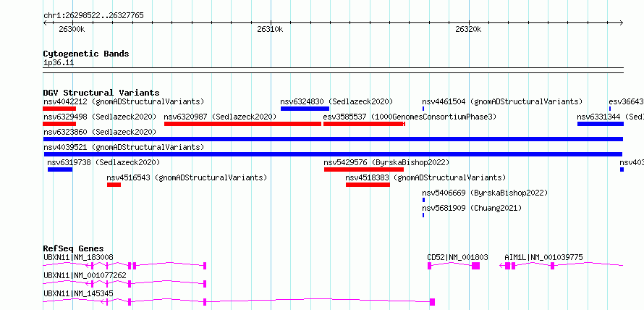Select the nsv4039521 (gnomADStructuralVariants) label
This screenshot has height=310, width=644.
point(124,147)
